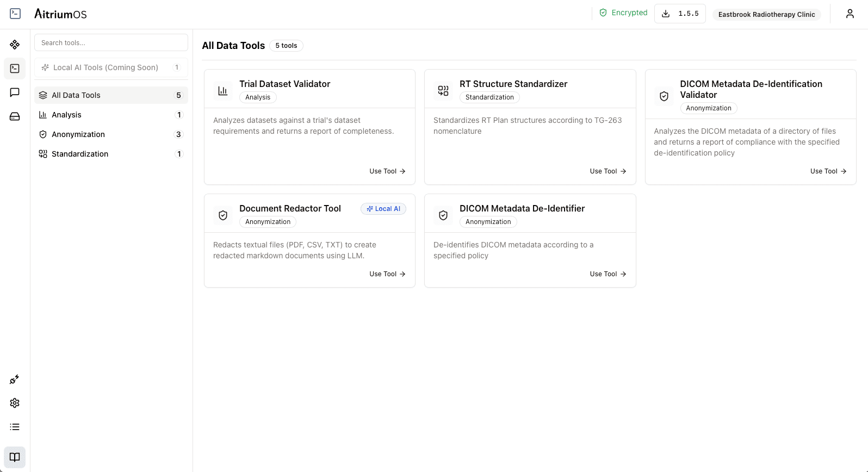This screenshot has width=868, height=472.
Task: Select All Data Tools category
Action: pos(111,95)
